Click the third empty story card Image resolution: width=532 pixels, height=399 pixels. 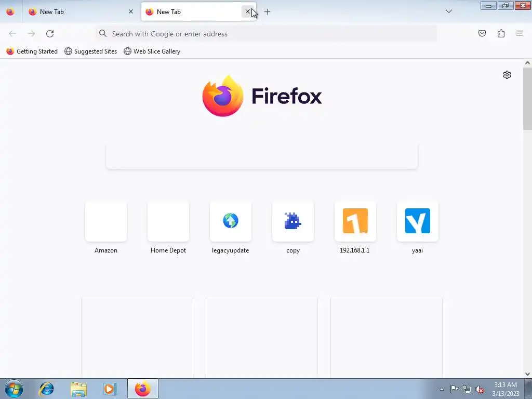[x=387, y=337]
